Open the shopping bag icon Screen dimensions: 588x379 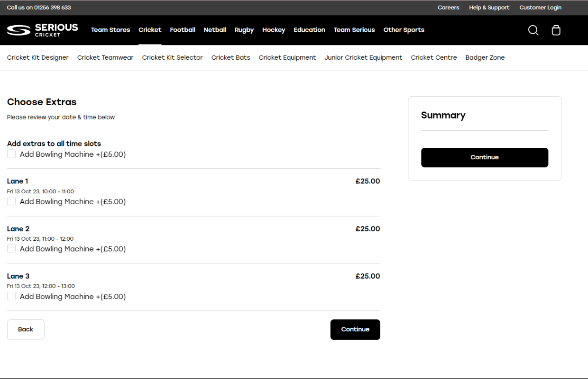(x=556, y=30)
